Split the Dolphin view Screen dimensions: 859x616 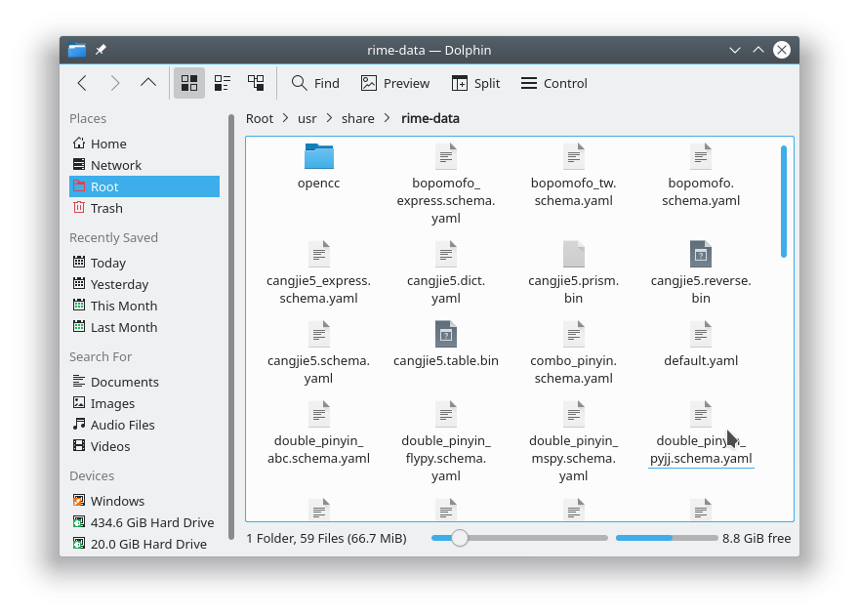475,83
